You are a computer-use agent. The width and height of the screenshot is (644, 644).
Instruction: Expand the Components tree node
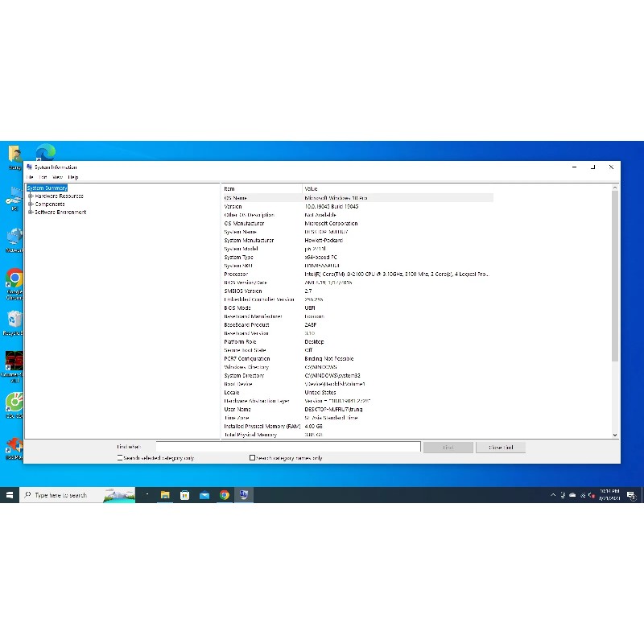[31, 204]
